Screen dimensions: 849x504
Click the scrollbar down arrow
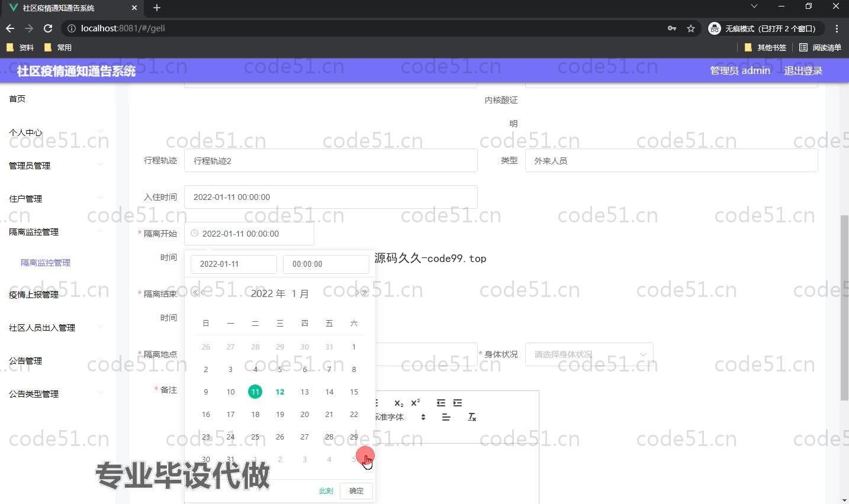coord(844,500)
